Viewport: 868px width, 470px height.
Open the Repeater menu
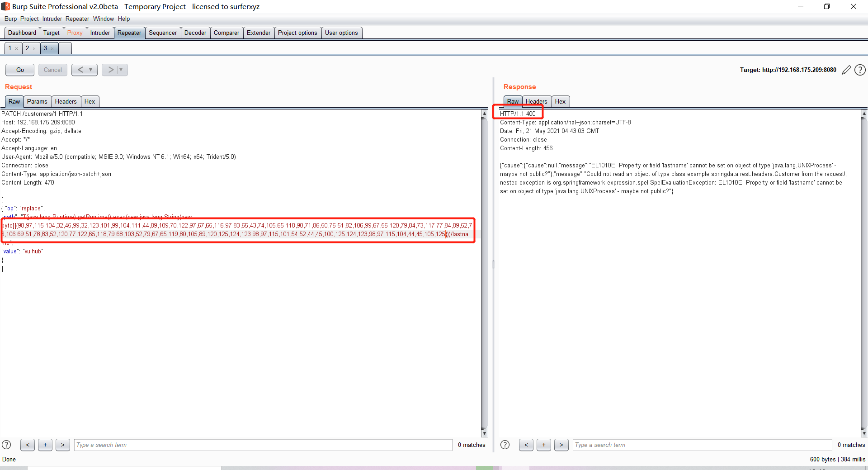(x=77, y=19)
